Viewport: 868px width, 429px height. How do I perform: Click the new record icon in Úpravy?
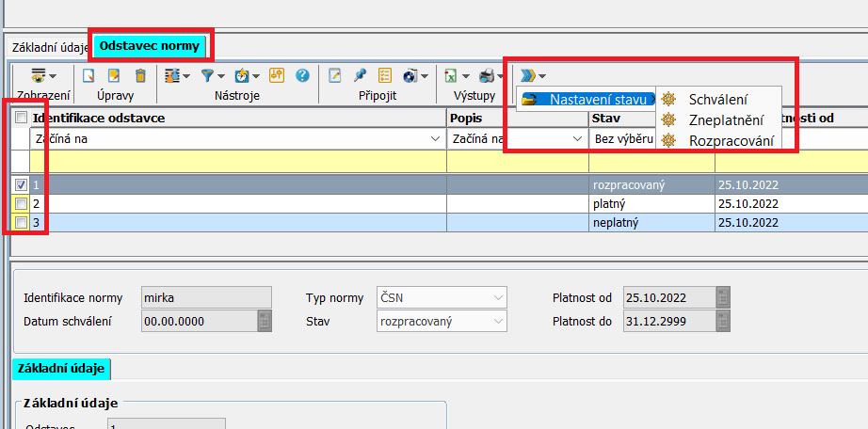[x=88, y=75]
